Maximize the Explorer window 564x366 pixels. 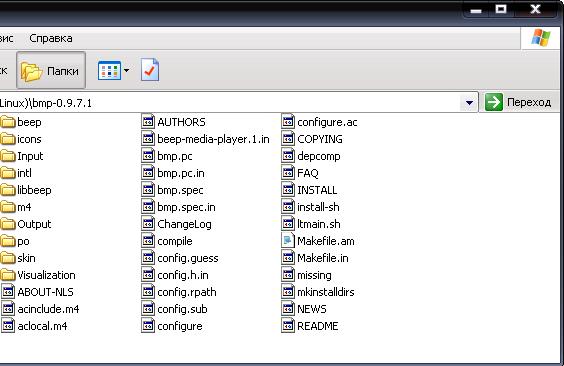[501, 9]
